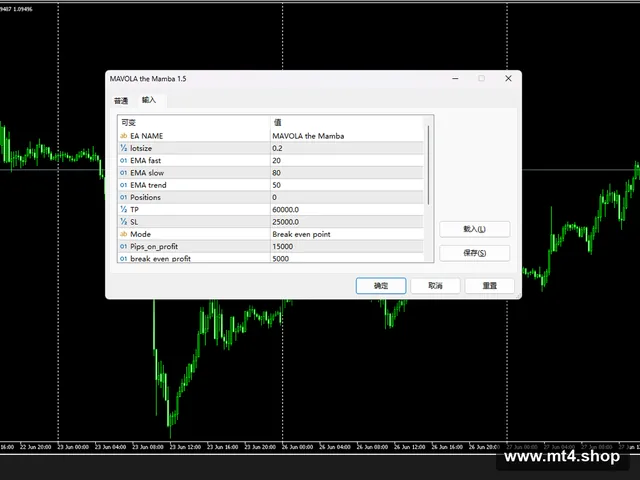
Task: Select the SL variable name
Action: point(134,222)
